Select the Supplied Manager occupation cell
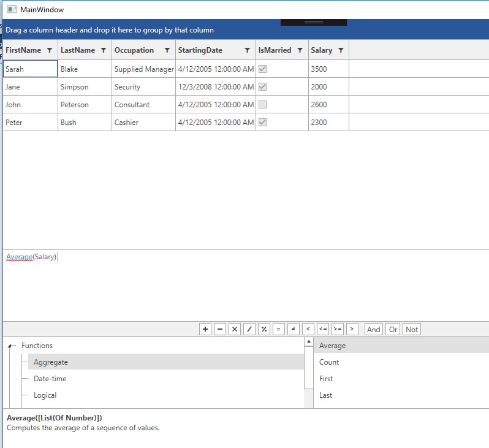 (x=144, y=69)
